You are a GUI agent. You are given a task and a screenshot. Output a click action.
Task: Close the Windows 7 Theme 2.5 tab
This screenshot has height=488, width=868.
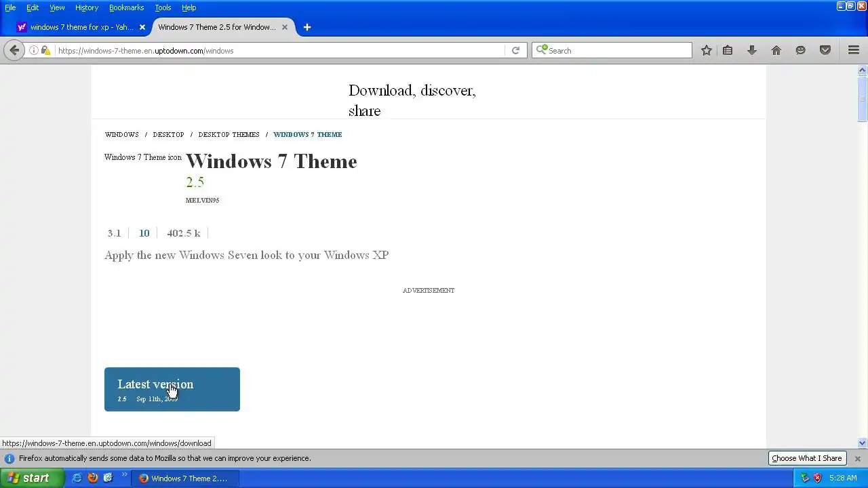pos(285,27)
